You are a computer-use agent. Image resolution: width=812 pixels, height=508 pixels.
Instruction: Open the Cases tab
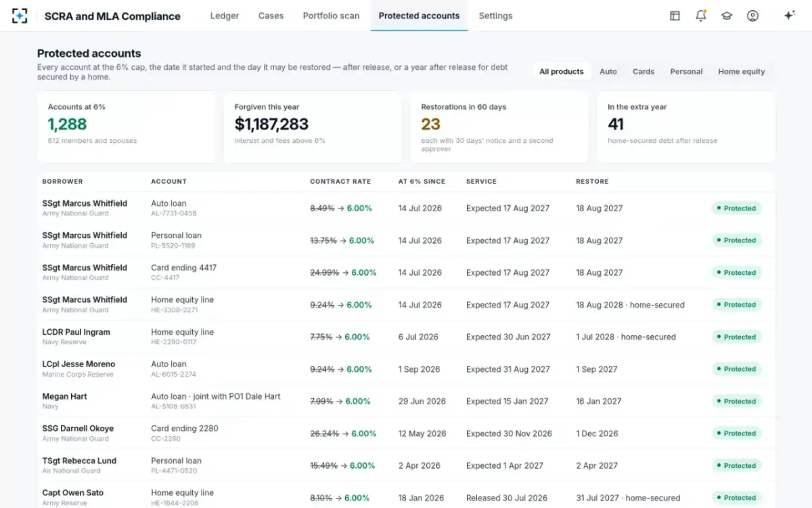pos(271,16)
